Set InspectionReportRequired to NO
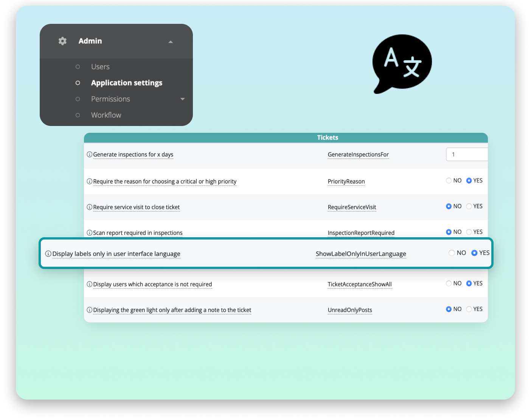 pos(449,232)
